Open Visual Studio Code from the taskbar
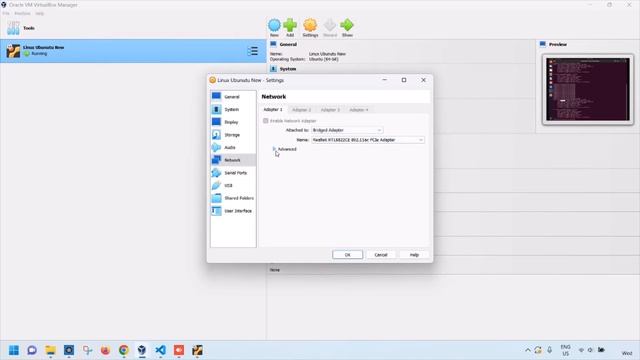Image resolution: width=640 pixels, height=360 pixels. pyautogui.click(x=160, y=350)
